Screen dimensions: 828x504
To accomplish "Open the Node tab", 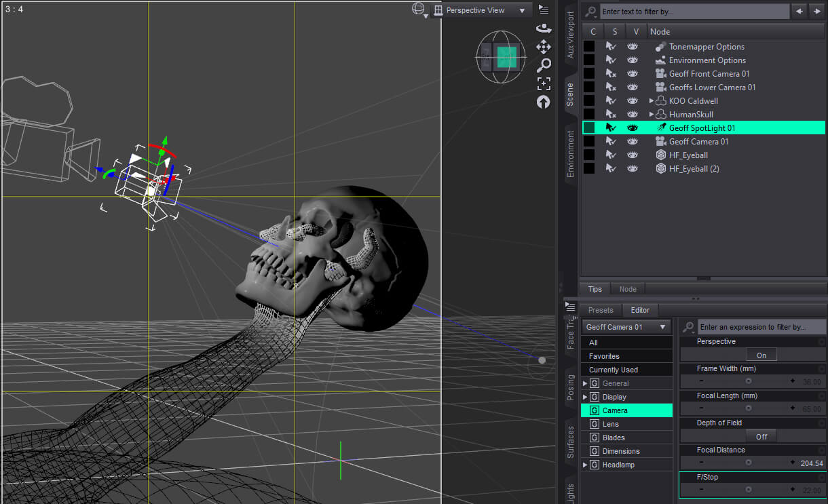I will click(628, 289).
